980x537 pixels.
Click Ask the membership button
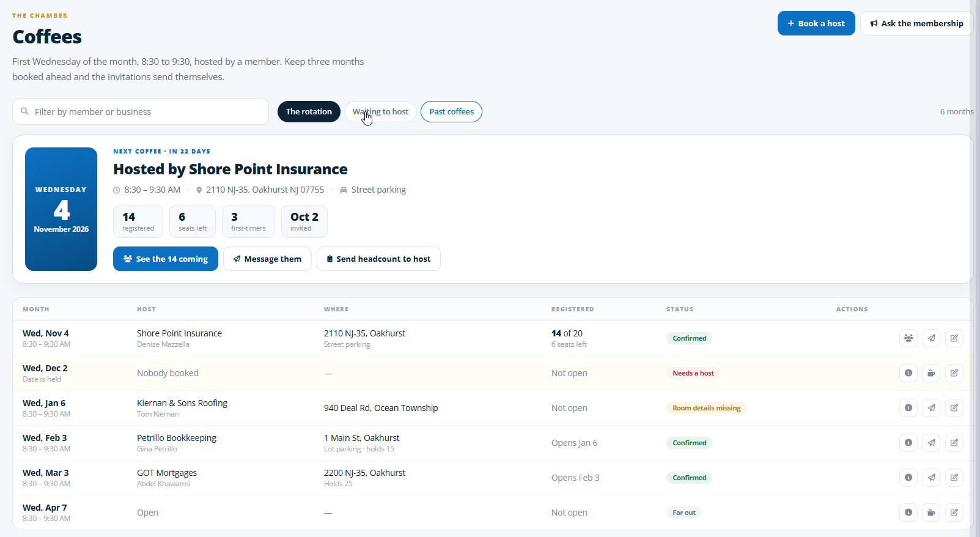[x=916, y=23]
